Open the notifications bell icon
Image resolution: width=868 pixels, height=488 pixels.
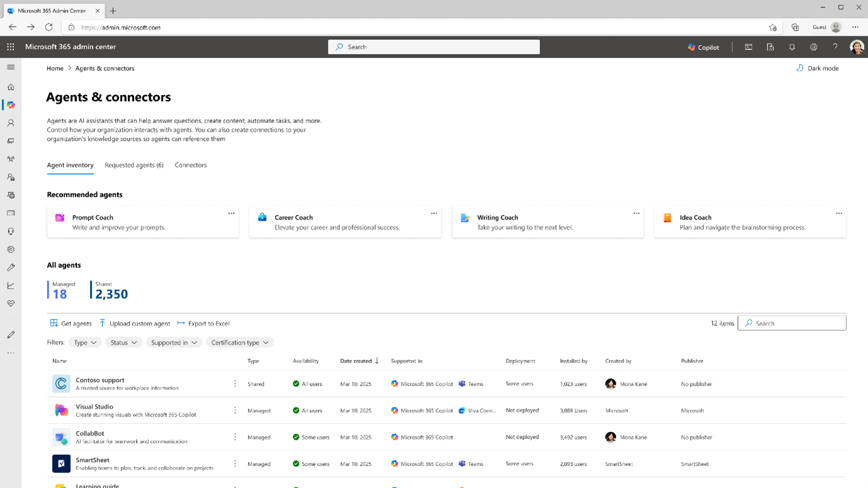click(792, 47)
